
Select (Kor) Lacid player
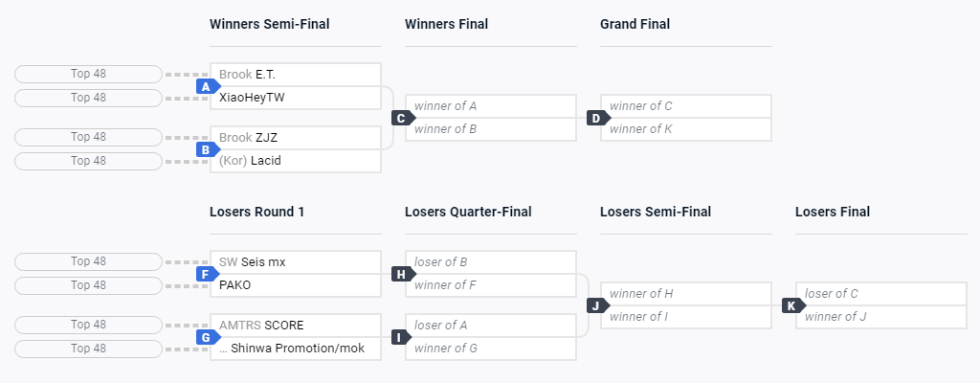pyautogui.click(x=295, y=161)
